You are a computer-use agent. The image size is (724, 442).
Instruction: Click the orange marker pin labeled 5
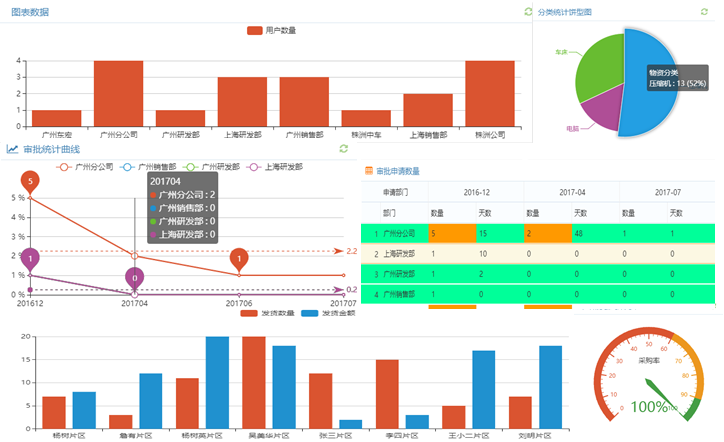[30, 182]
